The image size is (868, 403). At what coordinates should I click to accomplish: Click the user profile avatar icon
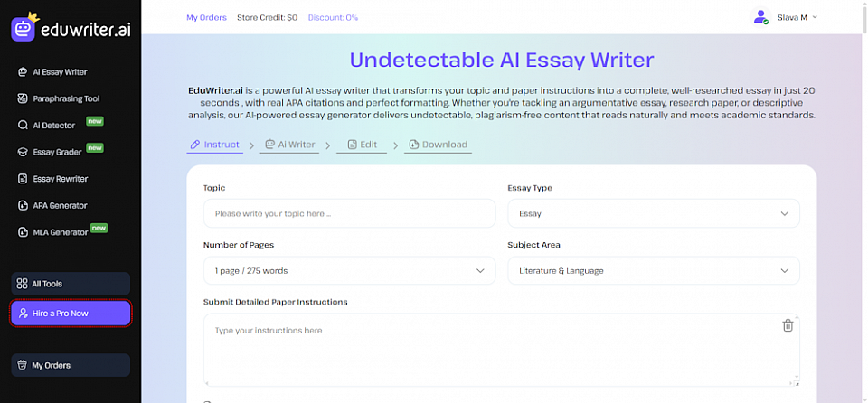[759, 17]
